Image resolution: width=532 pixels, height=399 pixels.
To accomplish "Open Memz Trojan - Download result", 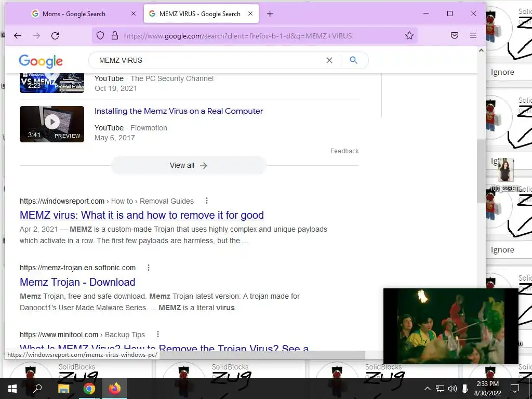I will [77, 282].
